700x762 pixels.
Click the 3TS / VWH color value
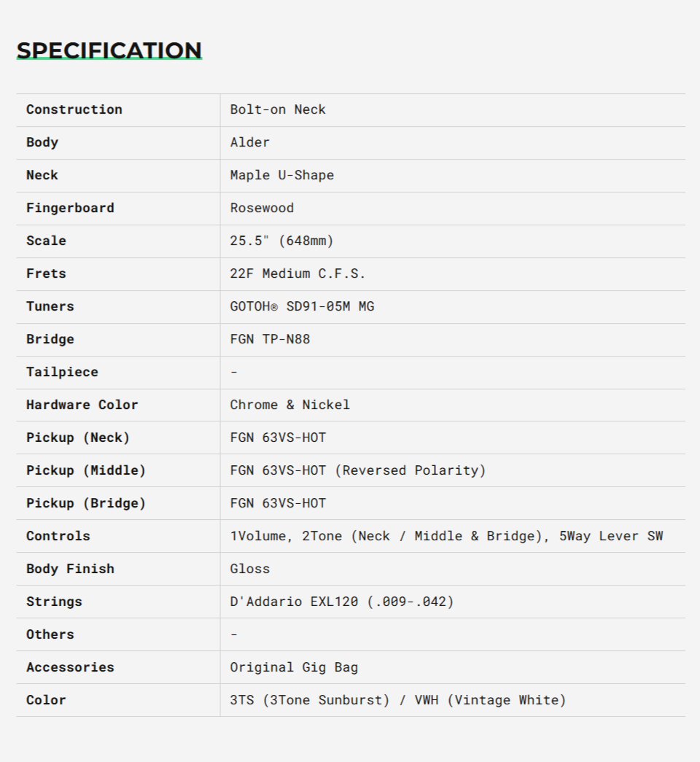[398, 700]
